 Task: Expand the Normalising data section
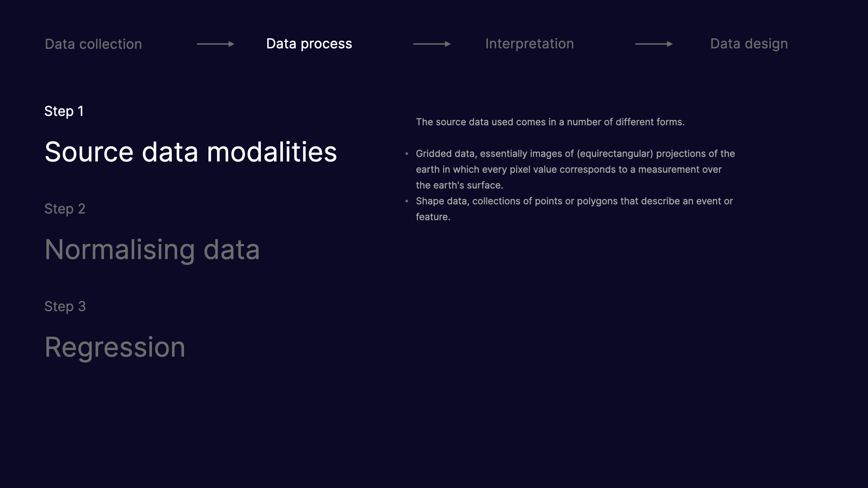[152, 250]
